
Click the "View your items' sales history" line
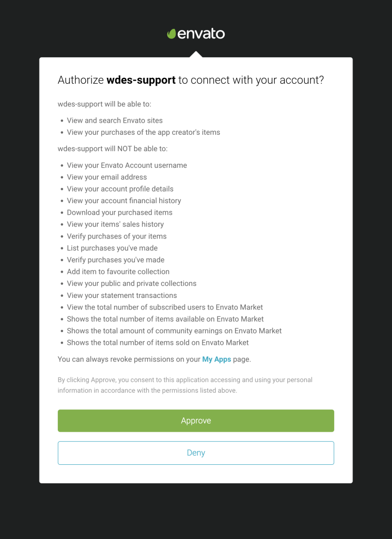tap(115, 224)
